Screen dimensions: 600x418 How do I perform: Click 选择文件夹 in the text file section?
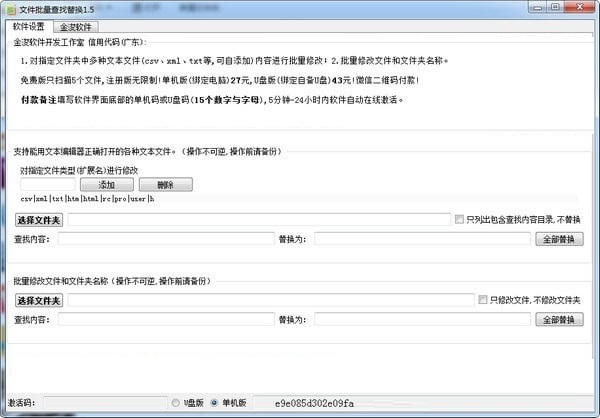tap(39, 220)
